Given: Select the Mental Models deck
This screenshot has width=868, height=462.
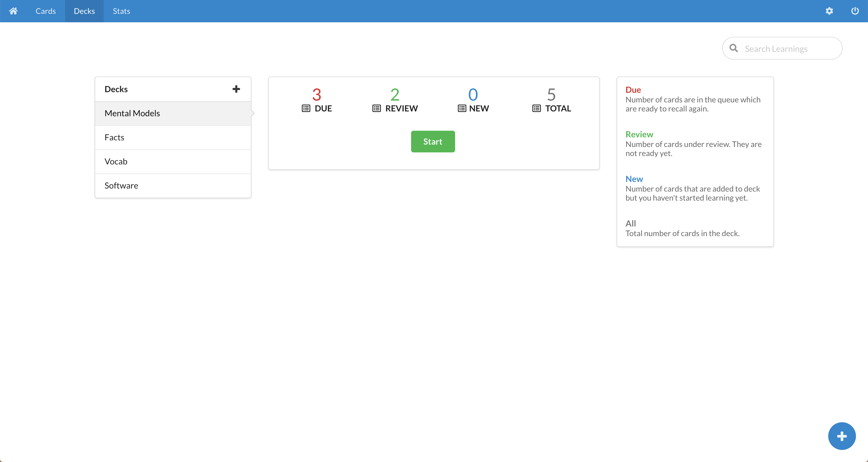Looking at the screenshot, I should pos(173,114).
